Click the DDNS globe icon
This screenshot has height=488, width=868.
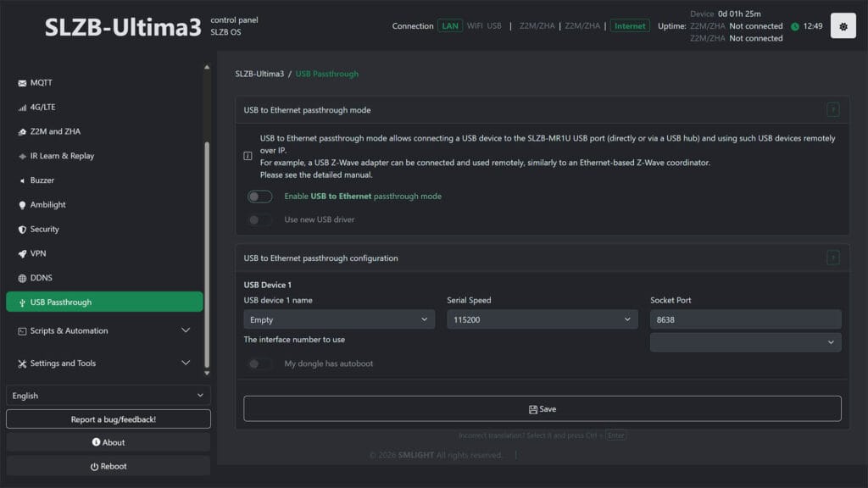pos(22,278)
